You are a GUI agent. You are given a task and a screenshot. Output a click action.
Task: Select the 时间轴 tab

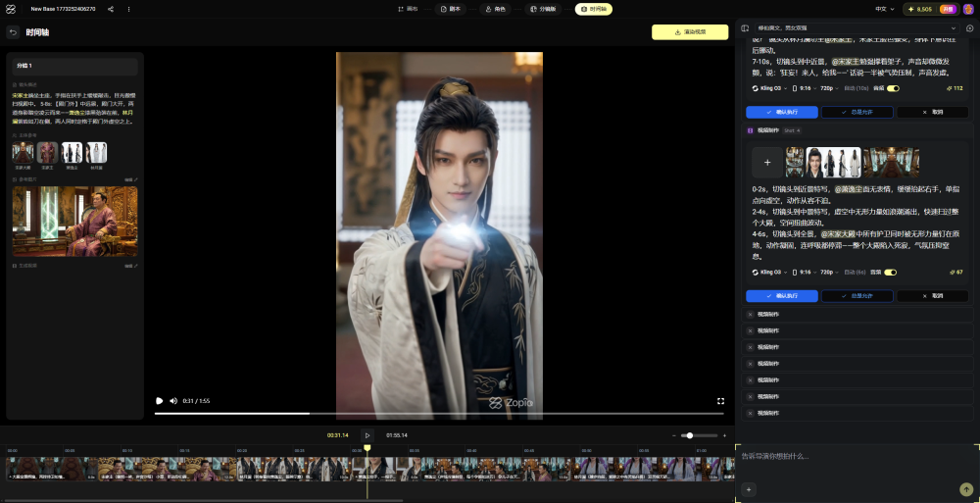coord(593,10)
